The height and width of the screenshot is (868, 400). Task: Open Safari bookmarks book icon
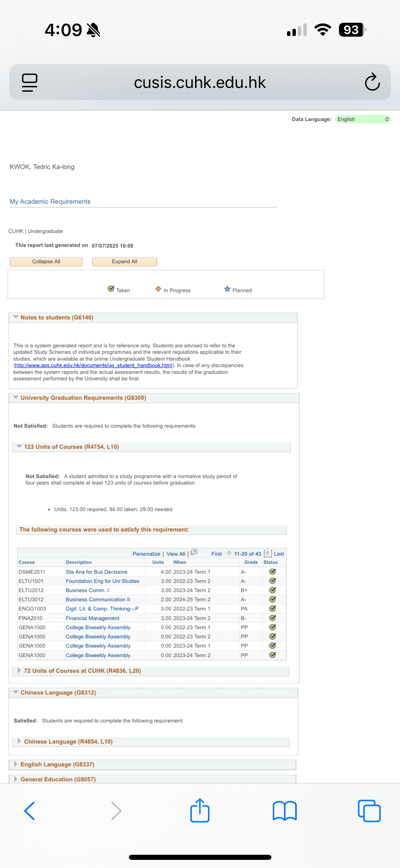(x=285, y=811)
